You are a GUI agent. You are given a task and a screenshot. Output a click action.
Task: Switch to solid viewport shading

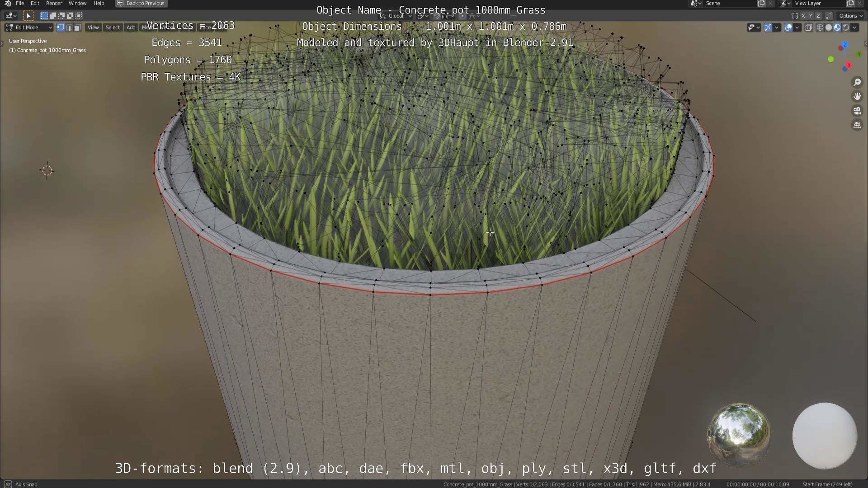tap(829, 28)
